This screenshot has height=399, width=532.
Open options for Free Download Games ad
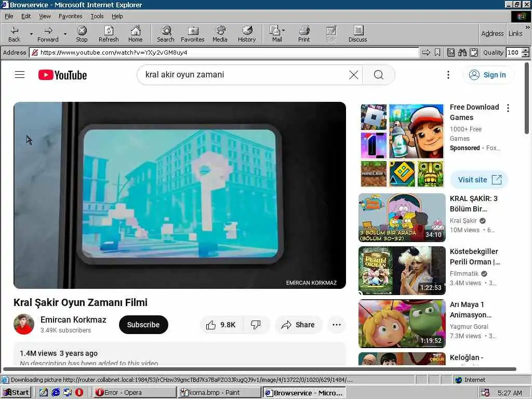coord(508,108)
